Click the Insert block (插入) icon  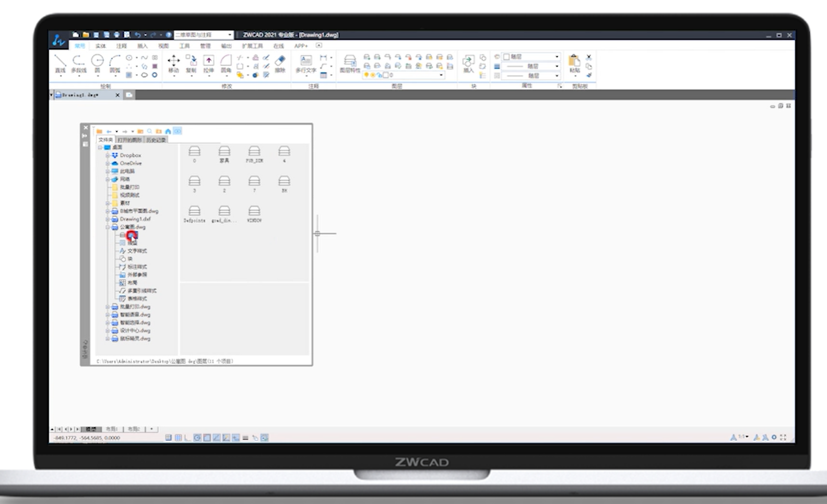coord(468,63)
